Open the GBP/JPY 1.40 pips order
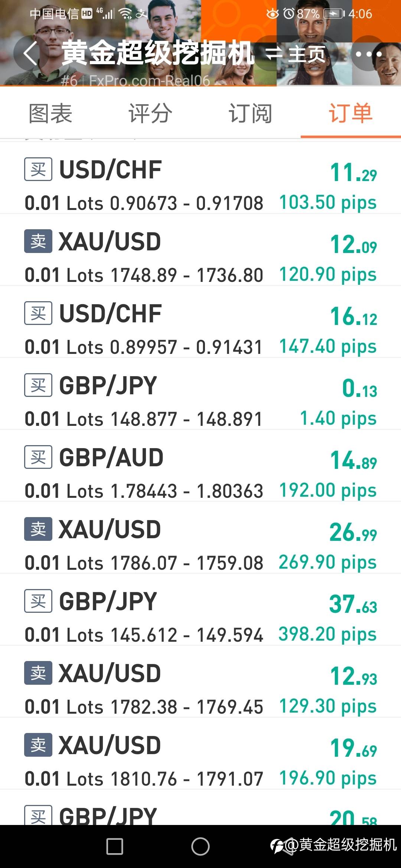This screenshot has height=868, width=401. [200, 401]
